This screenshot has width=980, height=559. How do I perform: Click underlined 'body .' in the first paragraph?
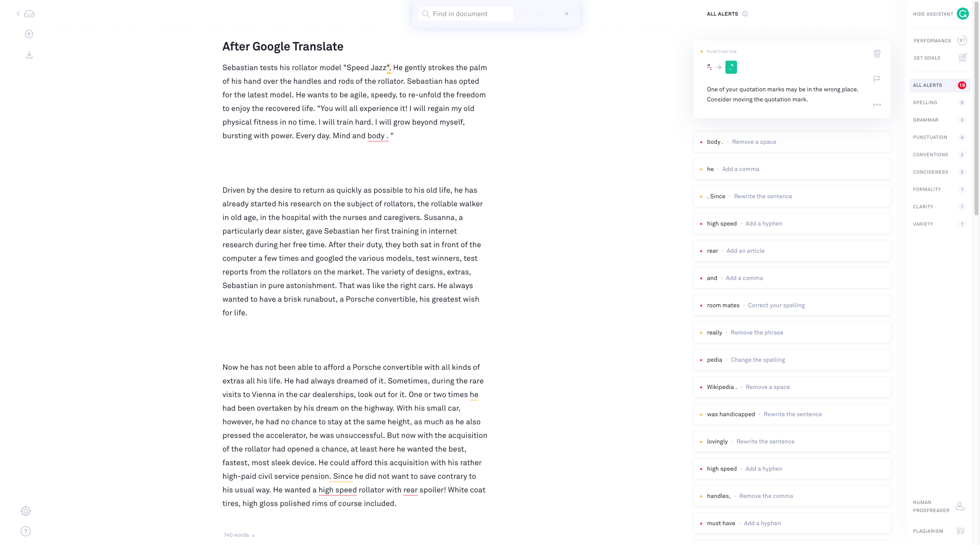pyautogui.click(x=378, y=136)
